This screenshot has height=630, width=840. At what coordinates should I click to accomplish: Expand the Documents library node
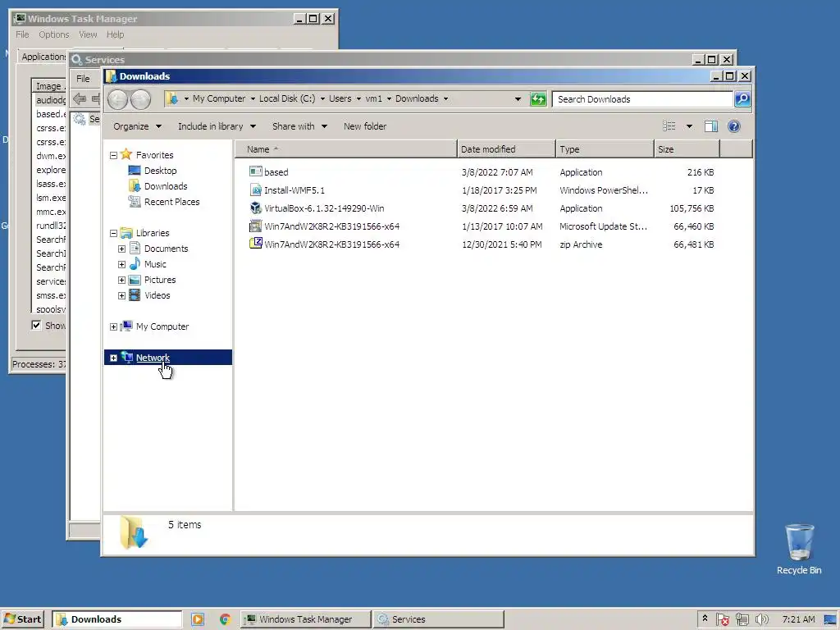click(x=121, y=249)
